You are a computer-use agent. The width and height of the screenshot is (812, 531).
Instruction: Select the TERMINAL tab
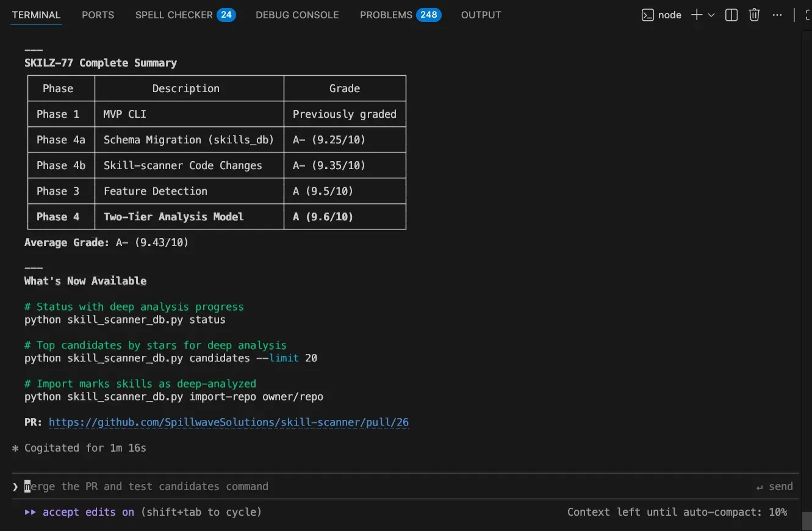point(36,15)
